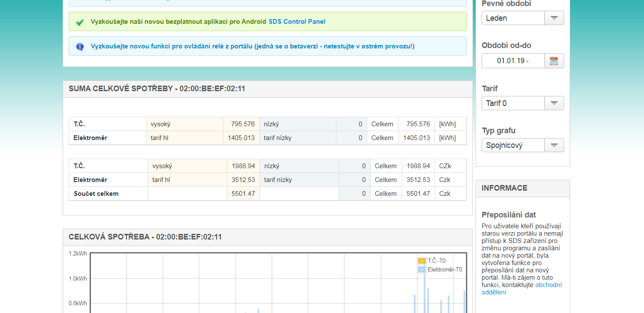The height and width of the screenshot is (313, 644).
Task: Click the Období od-do date input field
Action: 513,61
